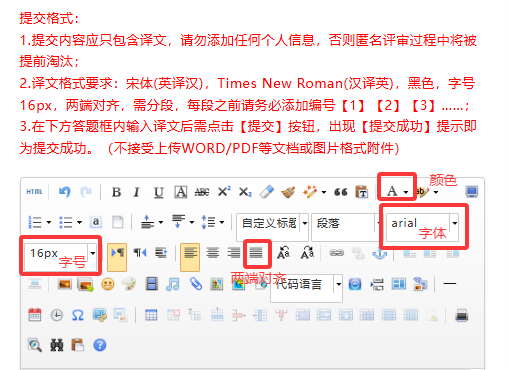Viewport: 507px width, 370px height.
Task: Toggle italic formatting
Action: click(137, 192)
